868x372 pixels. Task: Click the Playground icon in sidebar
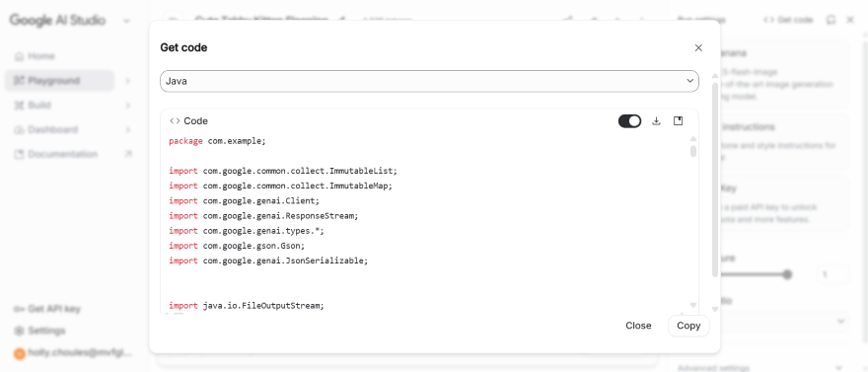pos(20,81)
